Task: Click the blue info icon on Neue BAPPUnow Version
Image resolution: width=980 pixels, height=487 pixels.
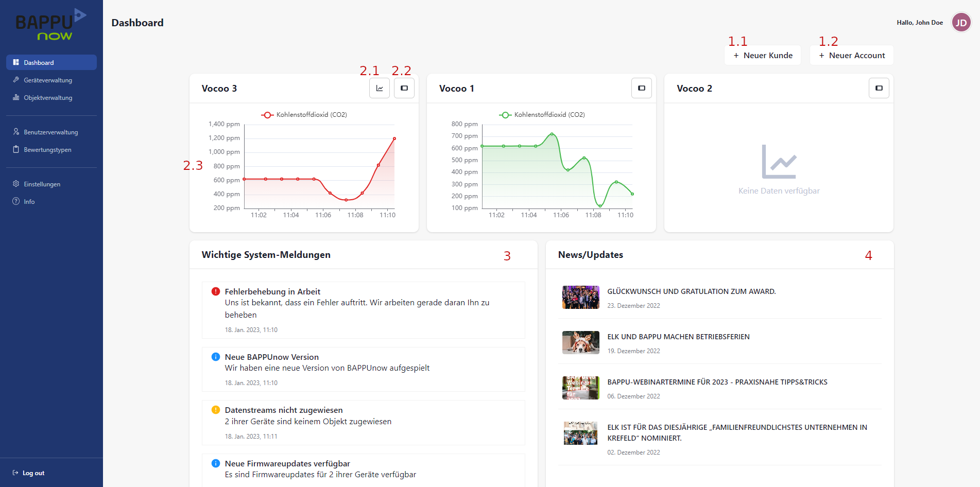Action: [216, 357]
